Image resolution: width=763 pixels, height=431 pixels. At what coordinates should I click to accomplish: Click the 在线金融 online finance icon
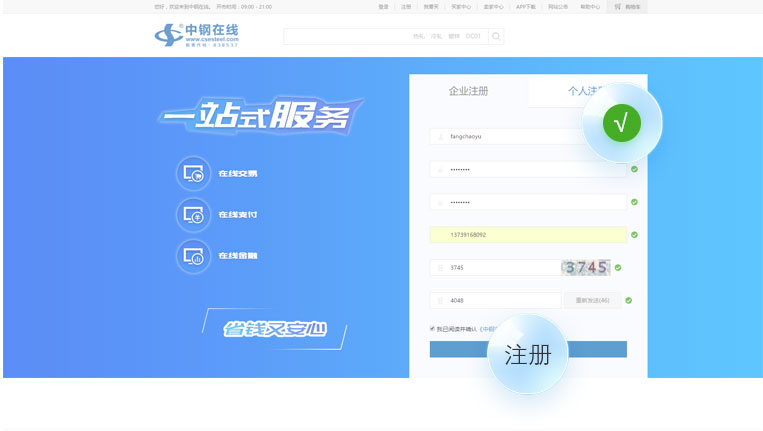[194, 256]
